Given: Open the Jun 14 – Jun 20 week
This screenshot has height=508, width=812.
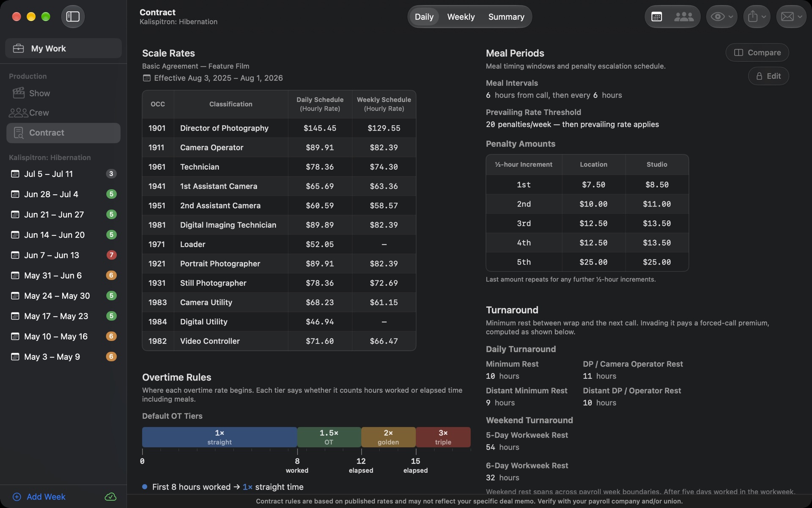Looking at the screenshot, I should point(63,235).
